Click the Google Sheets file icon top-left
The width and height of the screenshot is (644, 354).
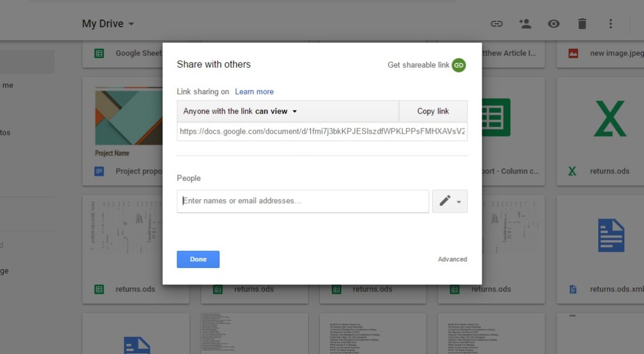click(x=99, y=53)
